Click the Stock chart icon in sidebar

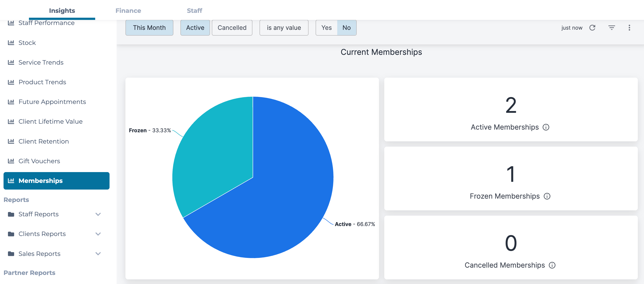11,42
